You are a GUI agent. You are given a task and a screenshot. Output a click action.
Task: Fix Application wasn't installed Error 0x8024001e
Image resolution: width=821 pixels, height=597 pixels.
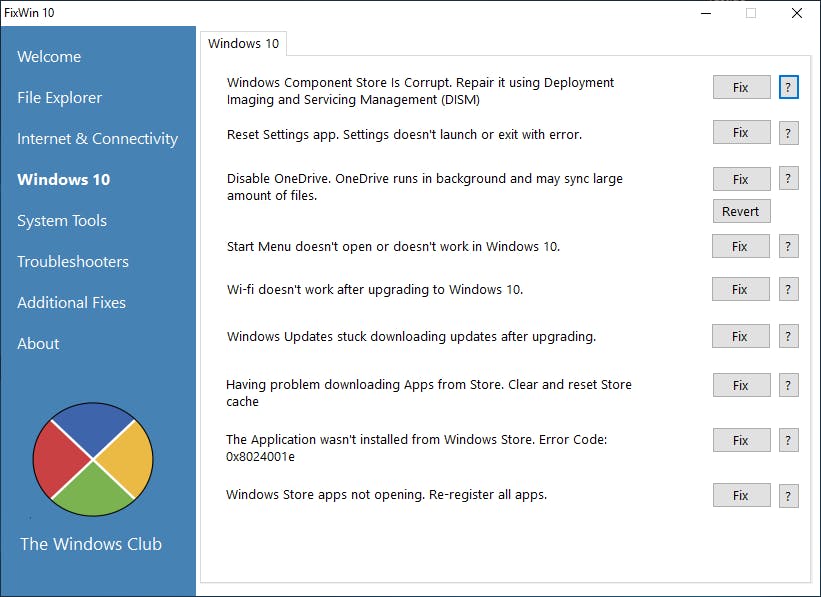pyautogui.click(x=741, y=440)
